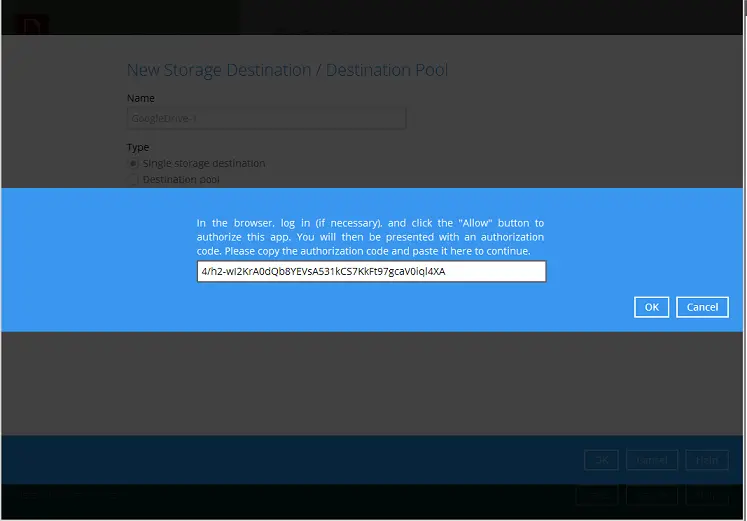Screen dimensions: 747x521
Task: Click the authorization instructions paragraph text
Action: click(x=370, y=237)
